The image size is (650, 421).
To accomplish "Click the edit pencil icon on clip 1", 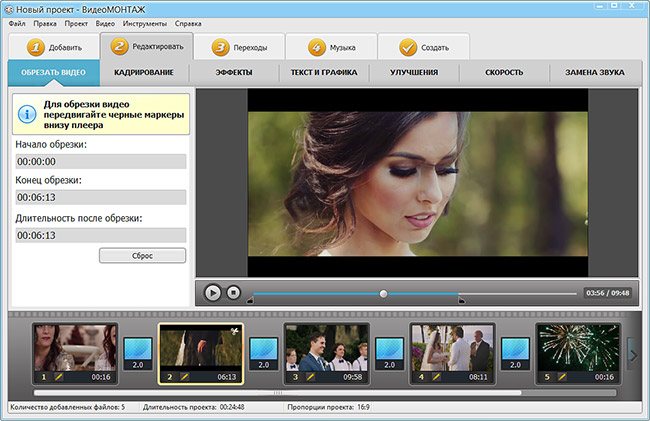I will (x=59, y=377).
